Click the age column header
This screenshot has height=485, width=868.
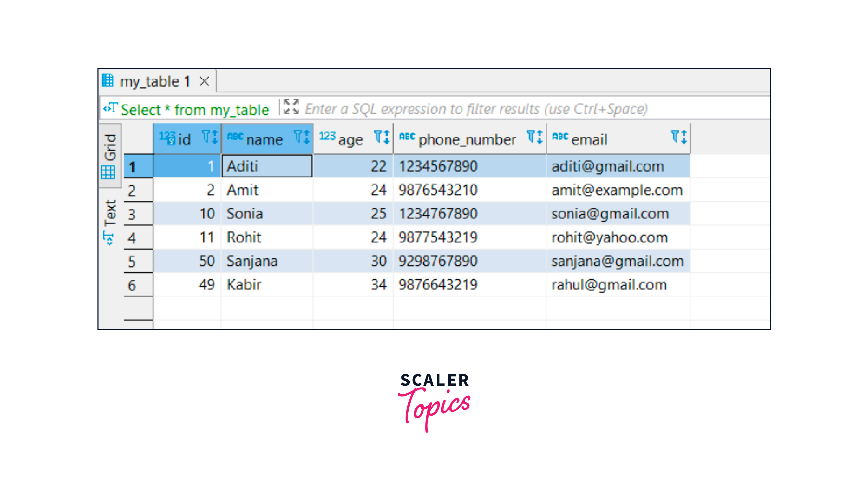(350, 140)
